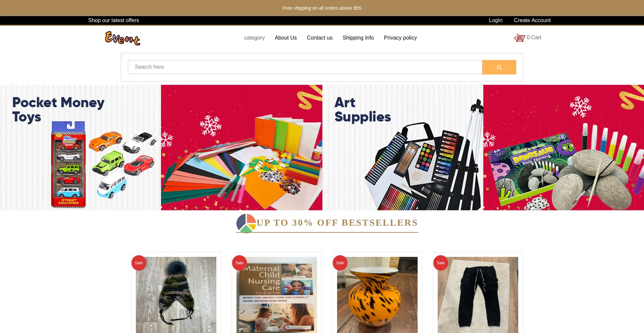Open Shop our latest offers

pyautogui.click(x=114, y=20)
